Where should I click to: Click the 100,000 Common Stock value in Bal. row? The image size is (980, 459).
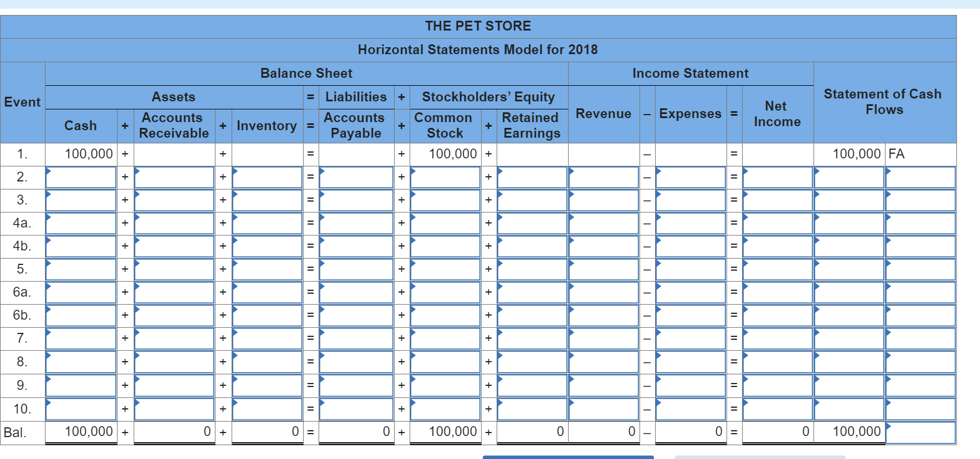click(453, 431)
